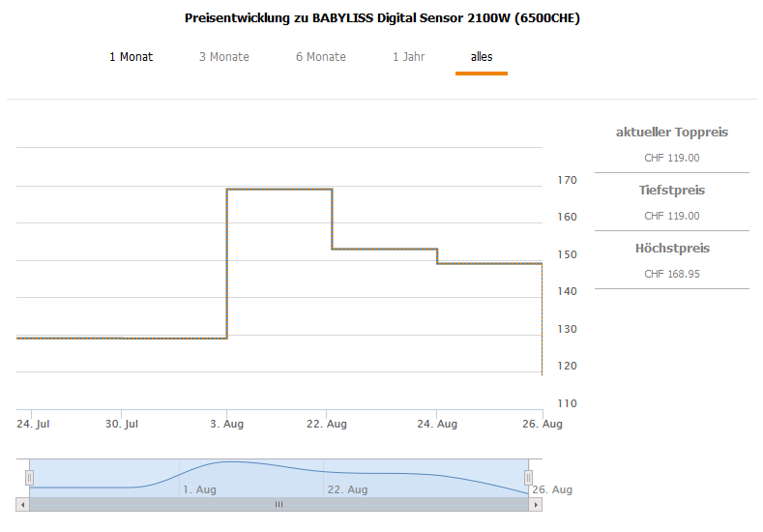Click the 22. Aug main x-axis label
Screen dimensions: 763x532
click(x=327, y=424)
